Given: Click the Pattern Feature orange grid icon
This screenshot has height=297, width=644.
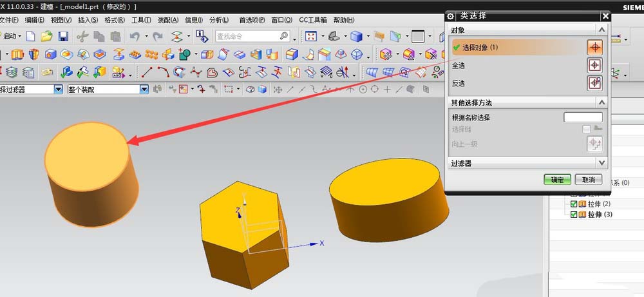Looking at the screenshot, I should [151, 54].
